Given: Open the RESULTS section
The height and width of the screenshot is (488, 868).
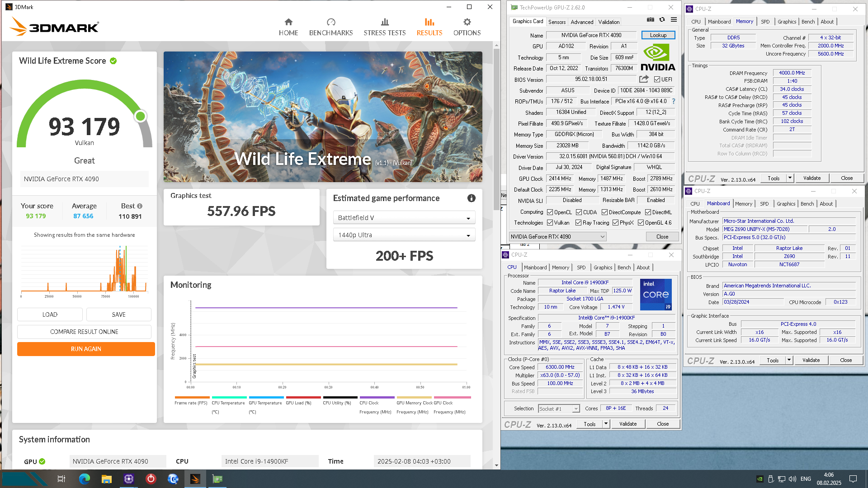Looking at the screenshot, I should click(429, 27).
